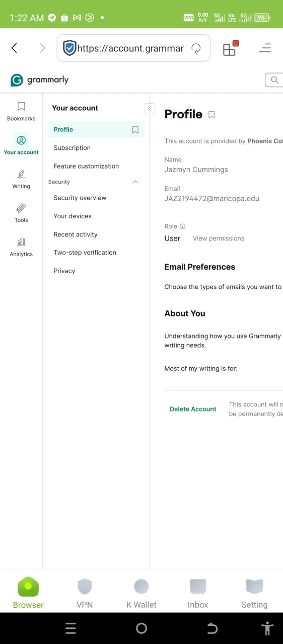
Task: Click the info icon beside Role
Action: click(183, 226)
